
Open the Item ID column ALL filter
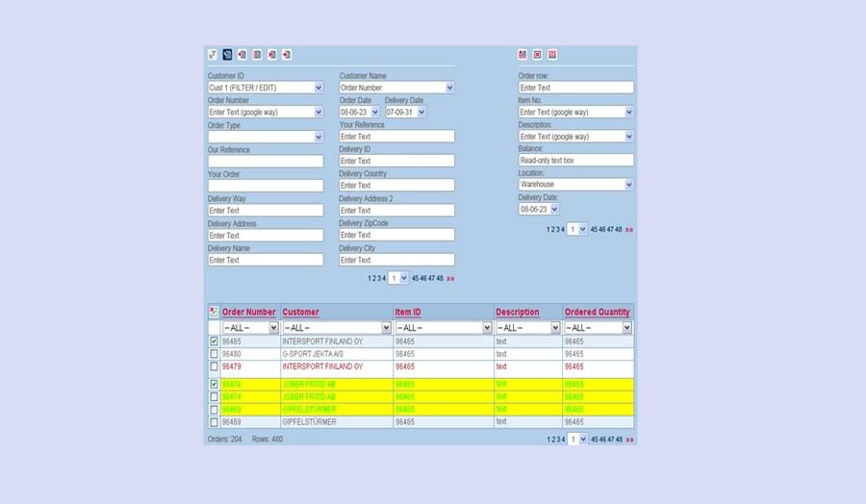click(487, 328)
